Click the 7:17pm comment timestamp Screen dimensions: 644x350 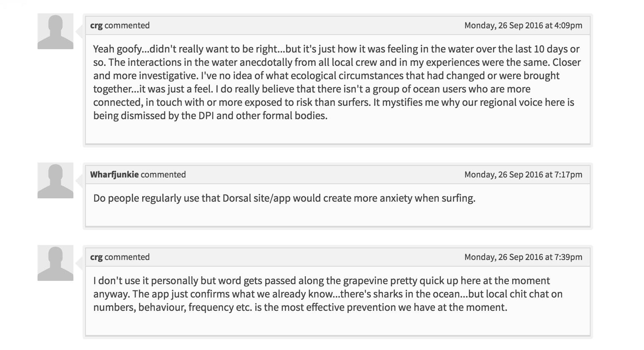[523, 175]
